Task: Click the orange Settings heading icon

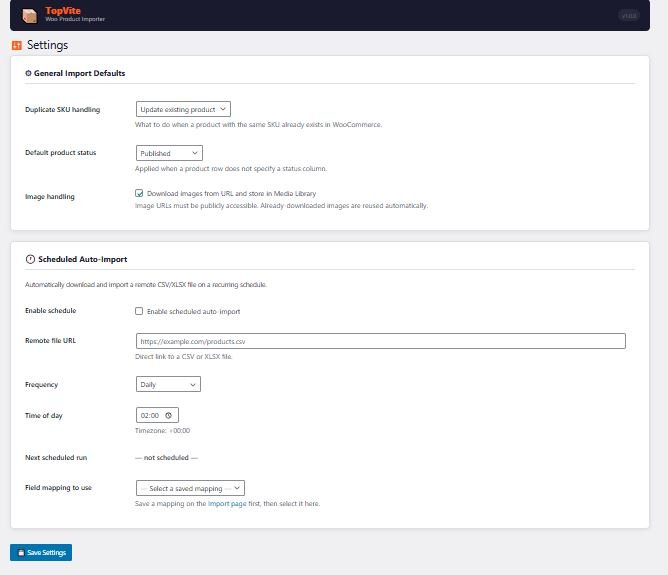Action: (x=16, y=46)
